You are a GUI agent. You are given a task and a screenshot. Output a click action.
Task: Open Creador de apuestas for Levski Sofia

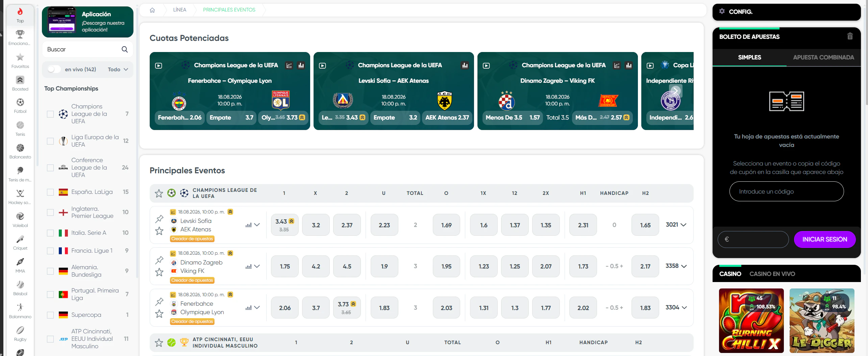(x=192, y=239)
